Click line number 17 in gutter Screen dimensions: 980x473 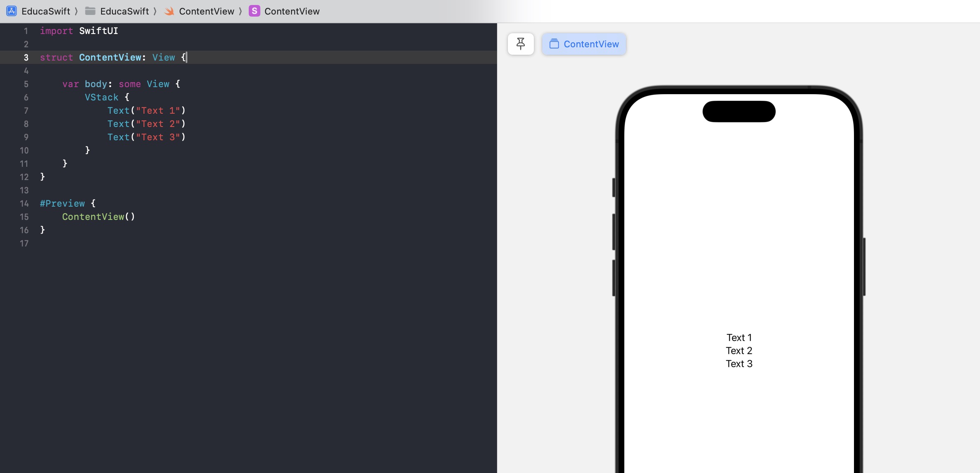[24, 244]
